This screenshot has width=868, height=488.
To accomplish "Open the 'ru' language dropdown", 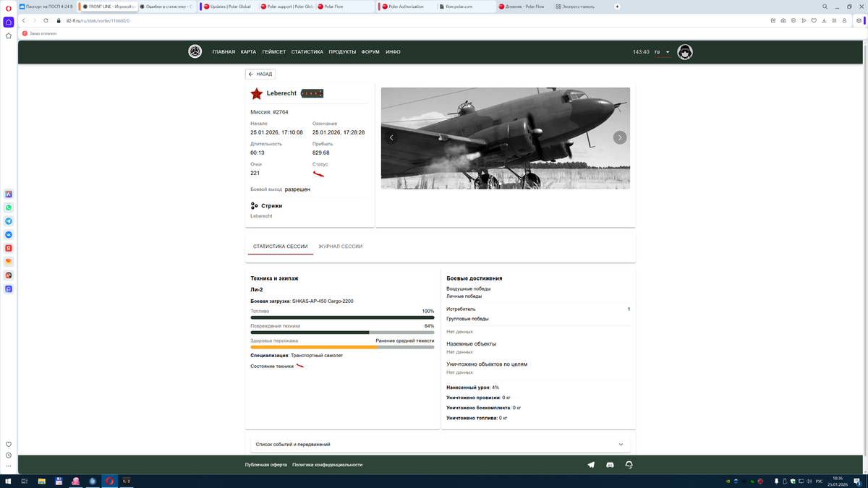I will point(662,52).
